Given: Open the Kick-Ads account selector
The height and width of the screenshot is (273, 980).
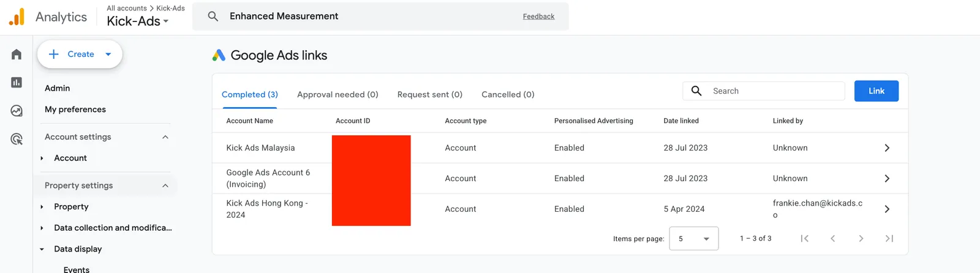Looking at the screenshot, I should point(137,21).
